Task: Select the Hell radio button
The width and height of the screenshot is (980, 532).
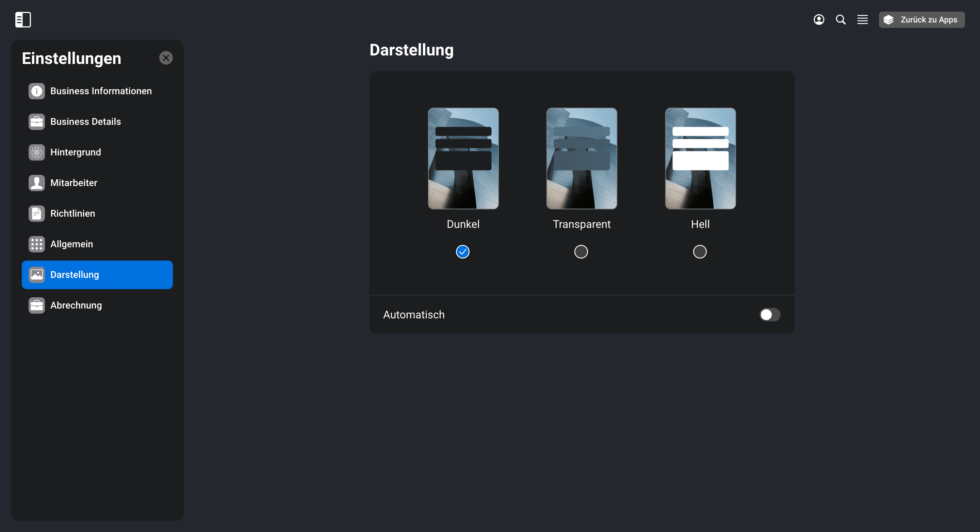Action: (700, 252)
